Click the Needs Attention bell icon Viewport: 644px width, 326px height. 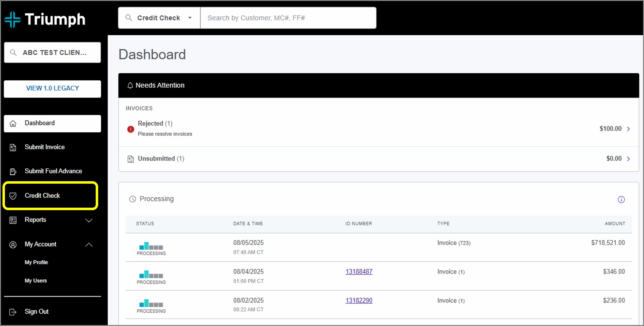(130, 86)
